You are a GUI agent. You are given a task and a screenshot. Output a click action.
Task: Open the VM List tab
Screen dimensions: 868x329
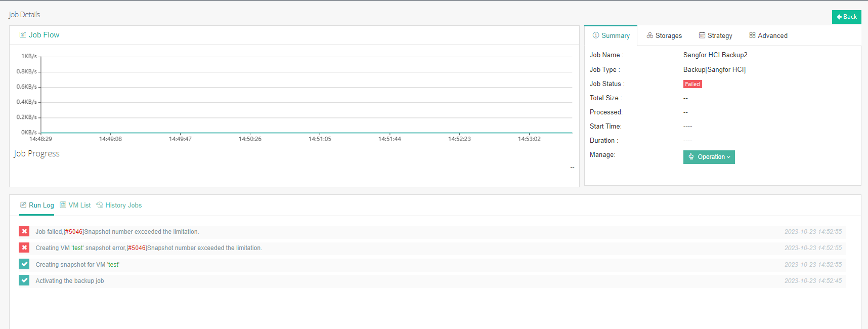(x=75, y=205)
